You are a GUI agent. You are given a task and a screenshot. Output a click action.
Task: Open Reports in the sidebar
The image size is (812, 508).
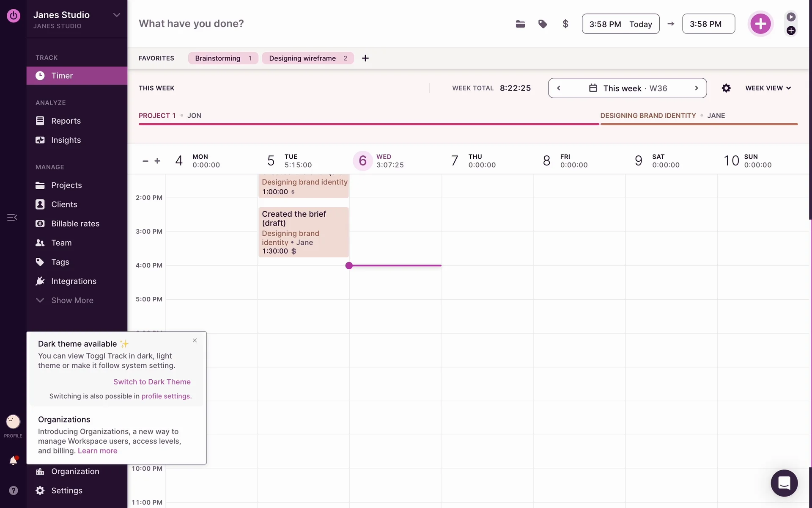tap(66, 121)
